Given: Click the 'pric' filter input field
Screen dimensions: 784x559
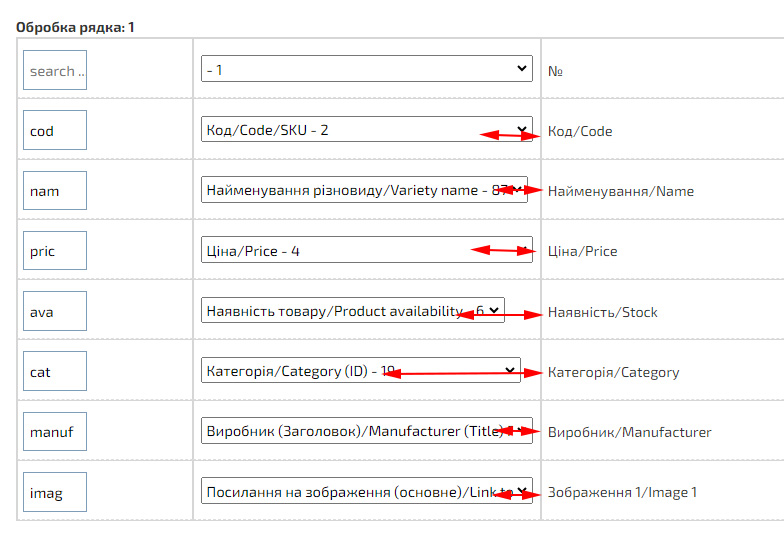Looking at the screenshot, I should tap(55, 251).
